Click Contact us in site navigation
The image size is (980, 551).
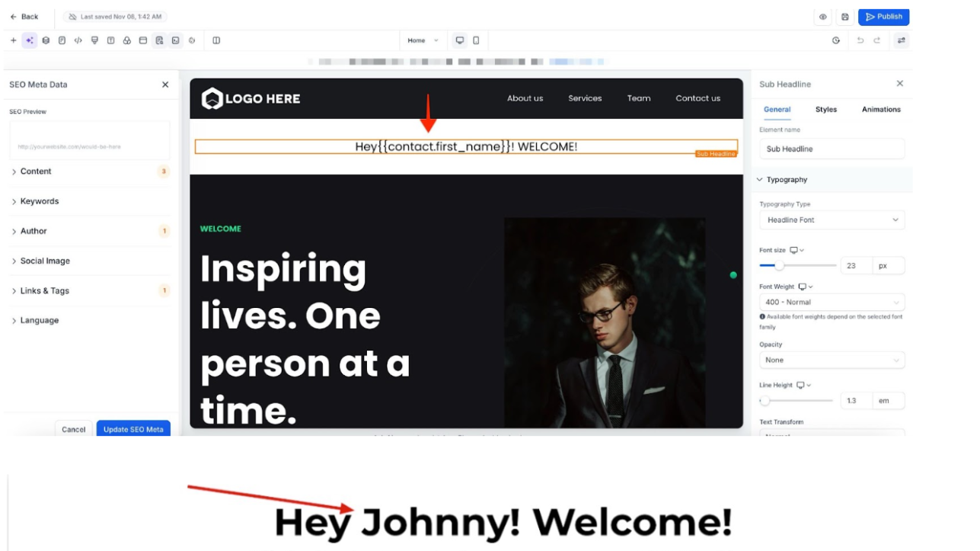[x=698, y=98]
